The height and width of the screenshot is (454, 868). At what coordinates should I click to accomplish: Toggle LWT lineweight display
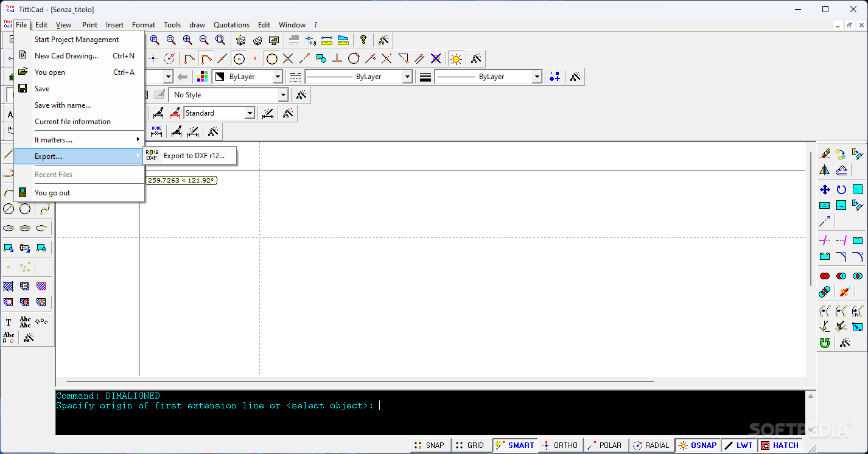[739, 445]
